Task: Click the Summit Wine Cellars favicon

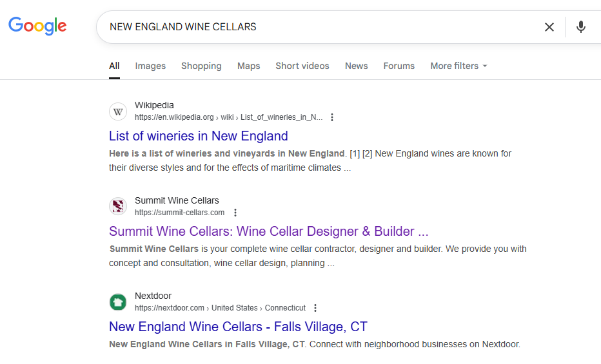Action: click(x=118, y=206)
